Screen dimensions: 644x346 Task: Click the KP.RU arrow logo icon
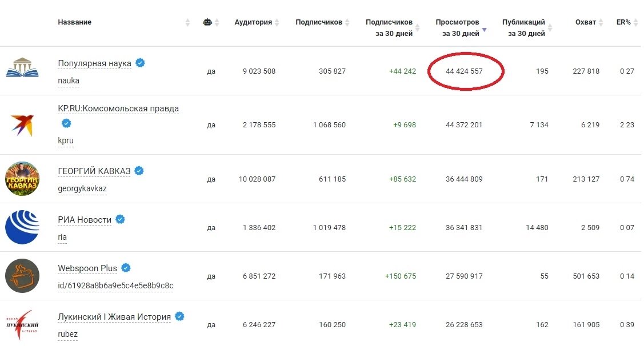pos(22,124)
